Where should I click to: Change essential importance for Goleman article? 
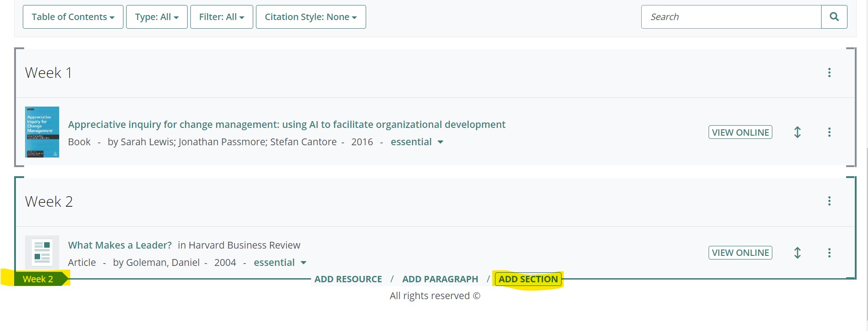[280, 263]
